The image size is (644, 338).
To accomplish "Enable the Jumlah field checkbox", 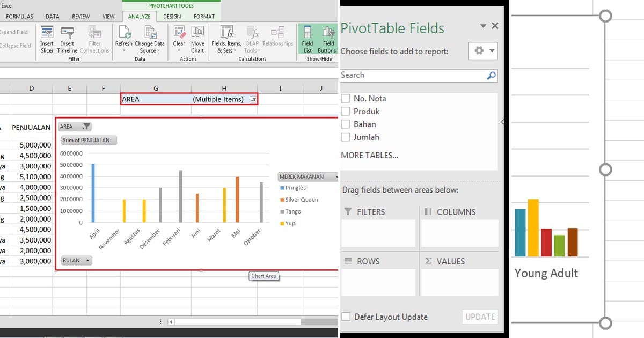I will [345, 137].
